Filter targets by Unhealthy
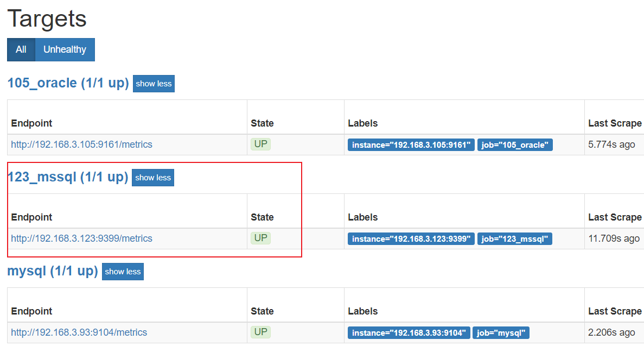The height and width of the screenshot is (352, 644). tap(65, 49)
